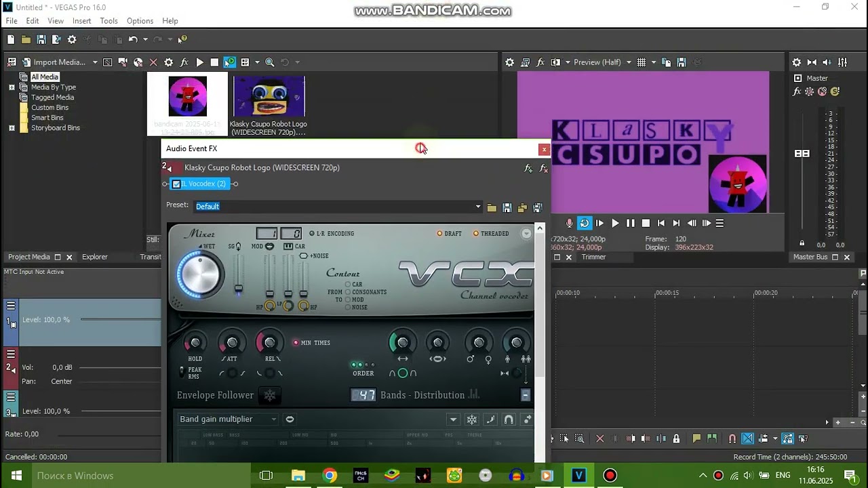Create a new project with toolbar icon
Screen dimensions: 868x488
point(11,40)
